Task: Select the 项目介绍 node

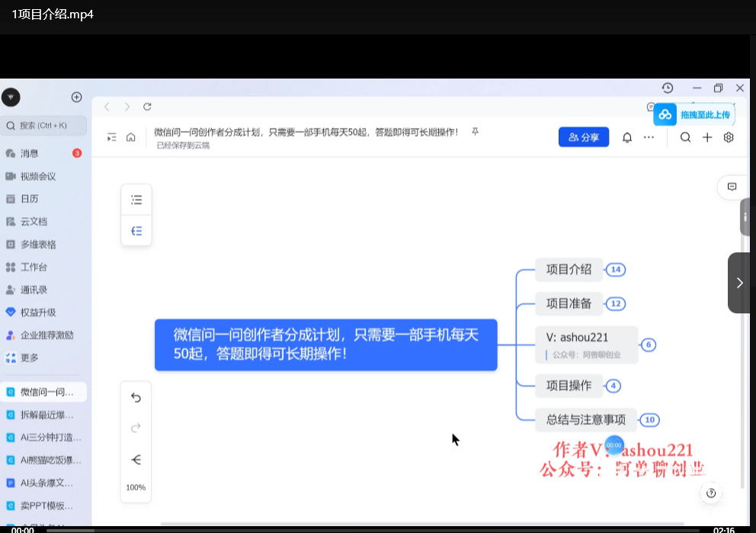Action: coord(569,270)
